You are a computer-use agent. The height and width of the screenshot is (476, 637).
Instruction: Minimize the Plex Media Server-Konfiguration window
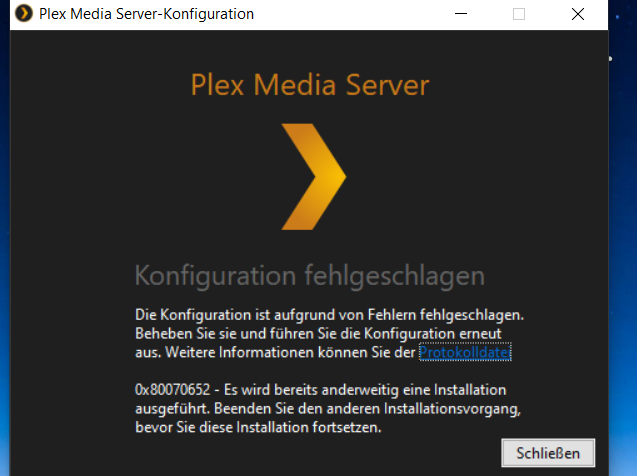coord(461,14)
